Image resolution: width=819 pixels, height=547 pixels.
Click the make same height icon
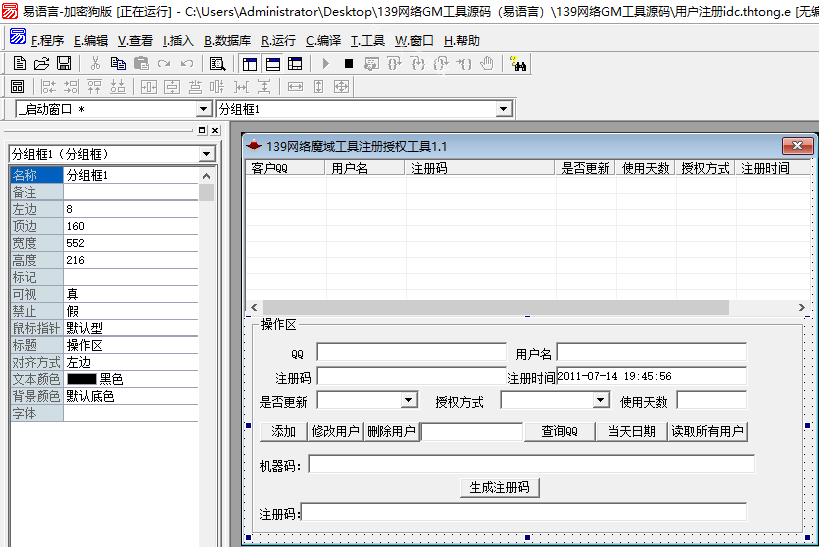(x=319, y=86)
